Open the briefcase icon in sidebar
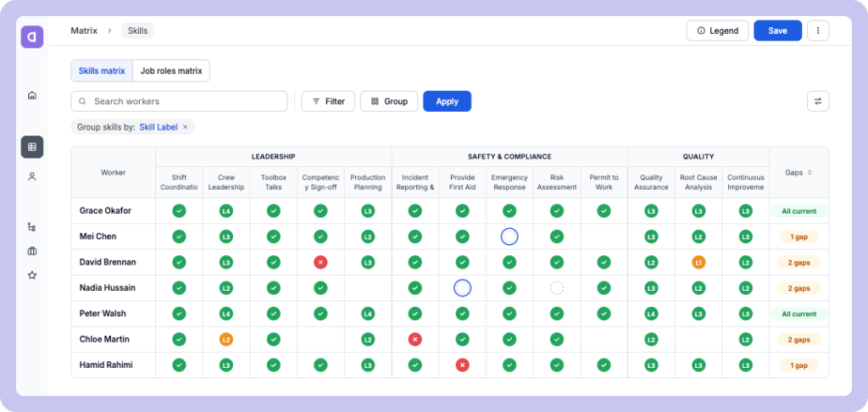The width and height of the screenshot is (868, 412). click(32, 251)
